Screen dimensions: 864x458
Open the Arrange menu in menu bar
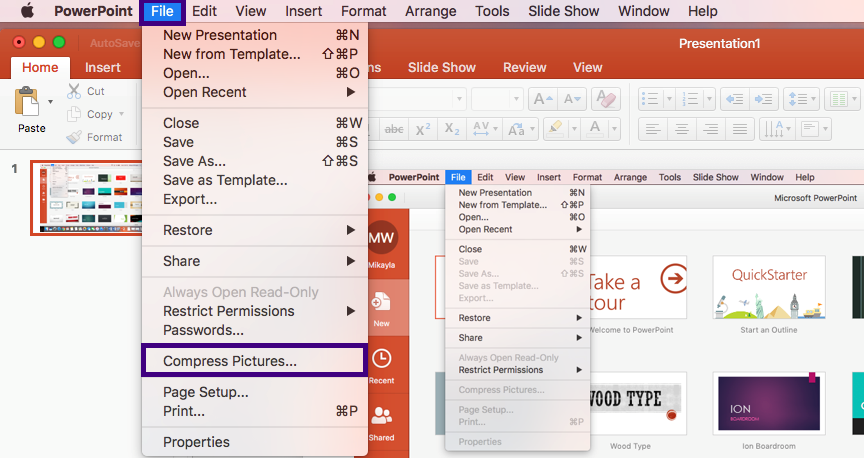point(431,11)
